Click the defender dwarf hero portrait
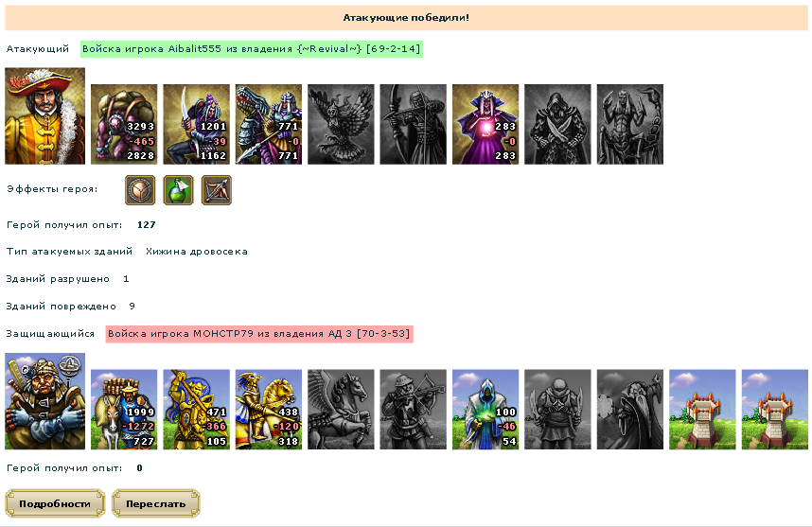This screenshot has height=527, width=812. tap(45, 401)
